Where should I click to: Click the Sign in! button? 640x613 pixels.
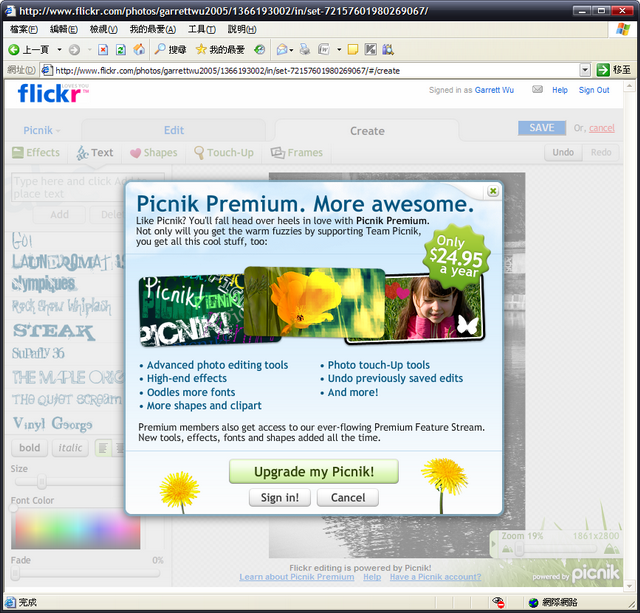coord(280,498)
